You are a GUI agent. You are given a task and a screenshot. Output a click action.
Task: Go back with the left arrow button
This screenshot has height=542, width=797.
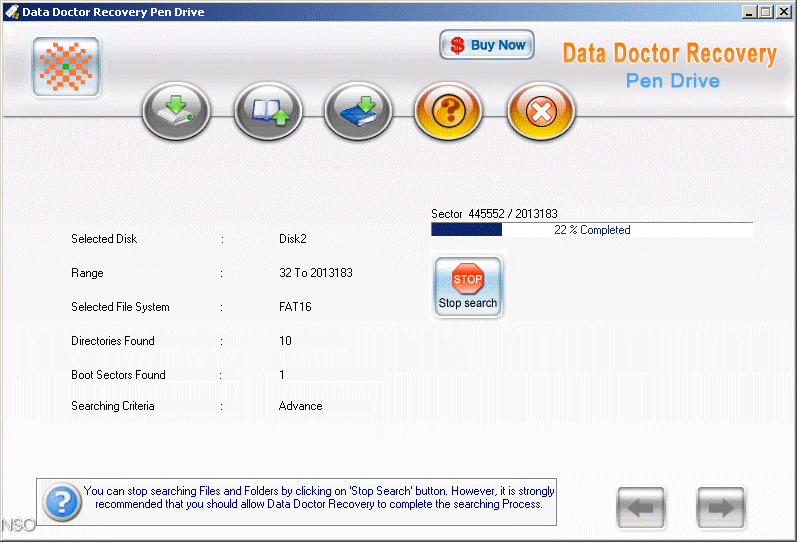(x=640, y=507)
